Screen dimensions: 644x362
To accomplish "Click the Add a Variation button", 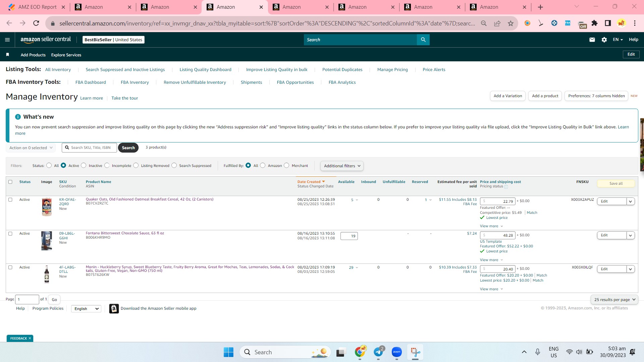I will click(508, 96).
